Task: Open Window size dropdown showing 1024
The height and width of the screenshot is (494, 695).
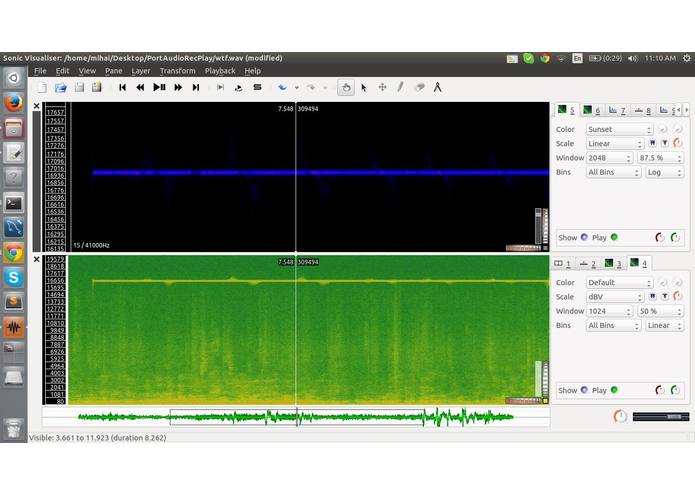Action: click(609, 311)
